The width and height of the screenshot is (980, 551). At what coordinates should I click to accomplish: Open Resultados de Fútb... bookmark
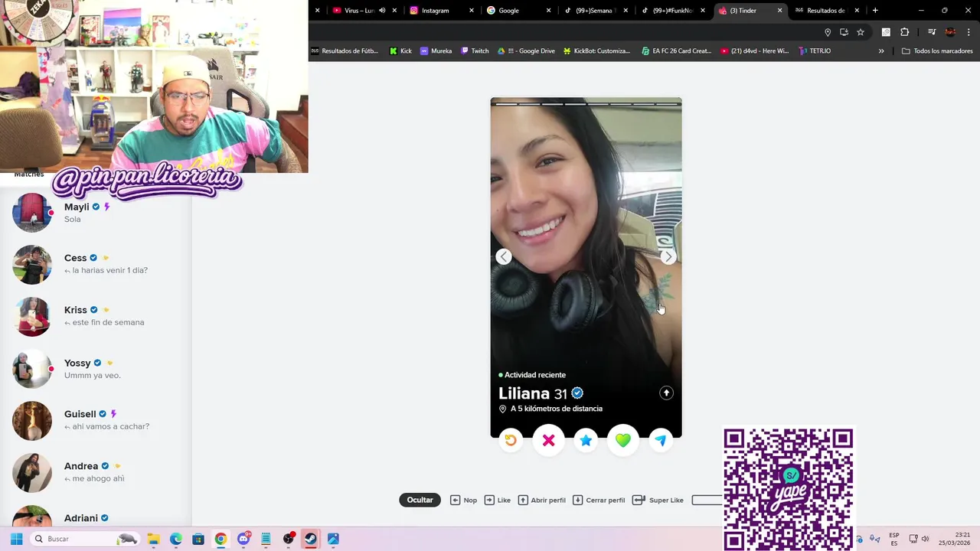pyautogui.click(x=345, y=51)
